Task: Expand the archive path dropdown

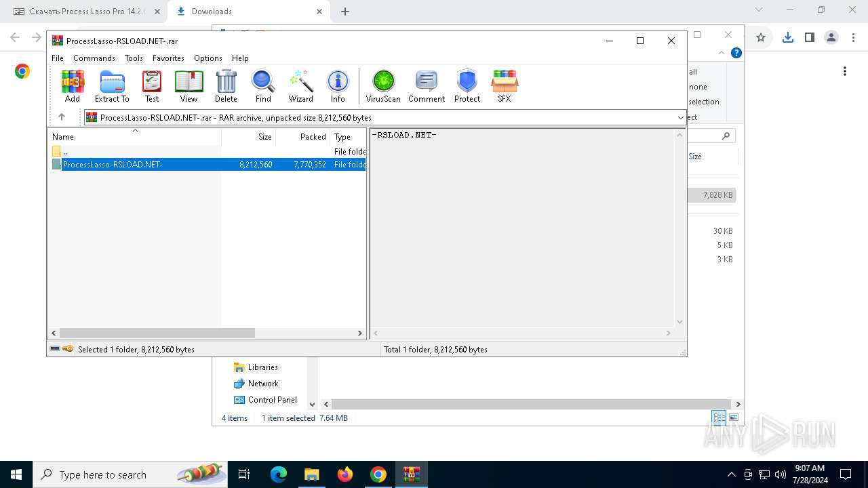Action: coord(681,118)
